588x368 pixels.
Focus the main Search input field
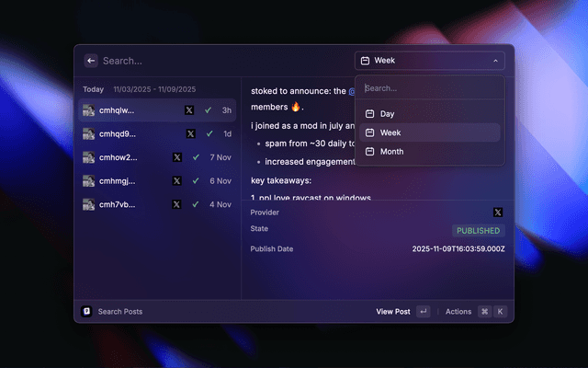[x=220, y=61]
